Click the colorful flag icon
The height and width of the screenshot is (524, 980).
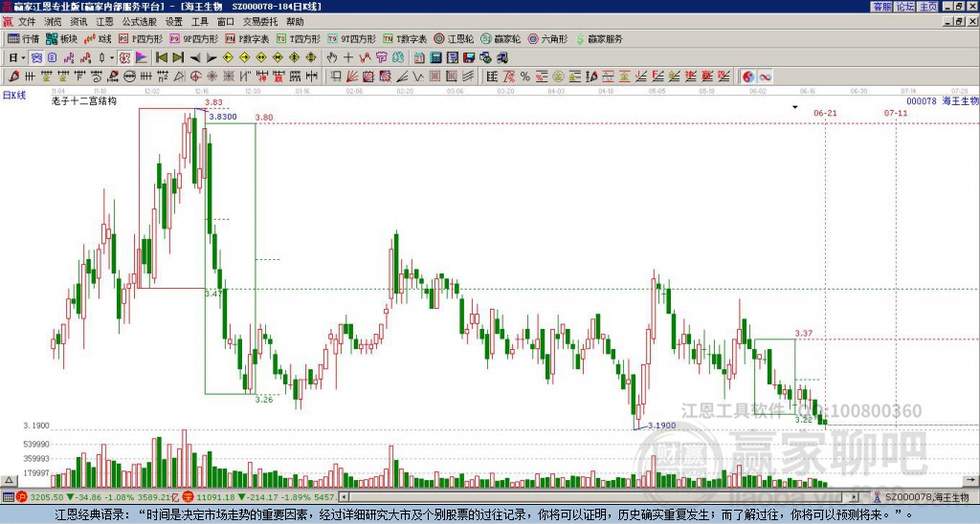pos(142,58)
